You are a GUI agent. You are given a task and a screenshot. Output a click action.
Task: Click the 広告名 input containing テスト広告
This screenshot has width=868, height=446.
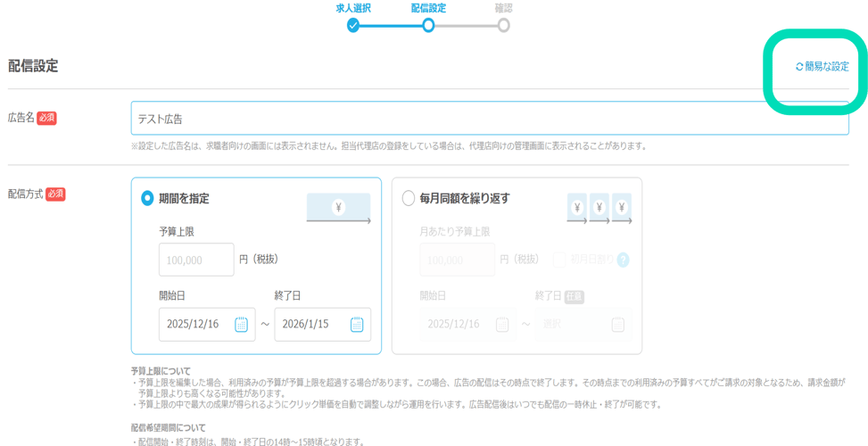pyautogui.click(x=490, y=118)
